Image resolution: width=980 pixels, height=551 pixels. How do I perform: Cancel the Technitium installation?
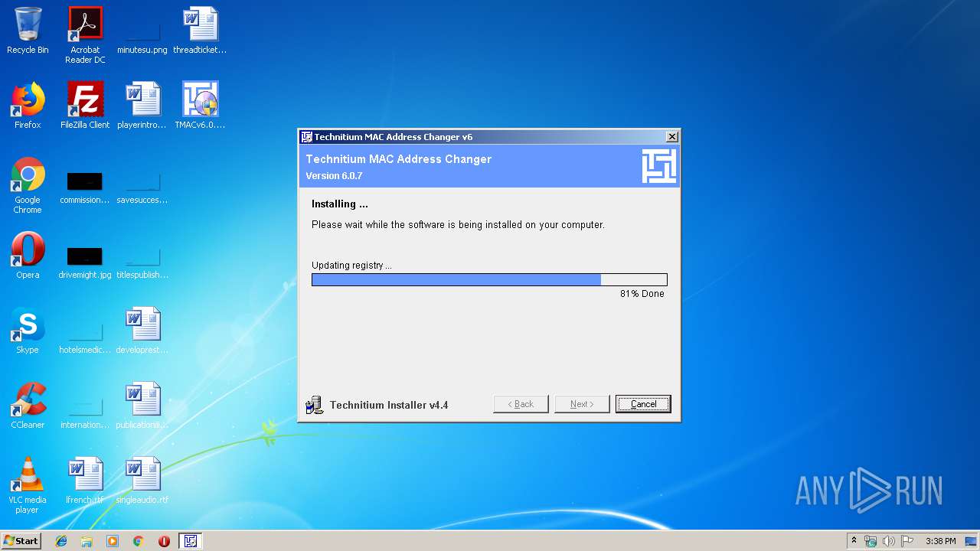coord(643,404)
